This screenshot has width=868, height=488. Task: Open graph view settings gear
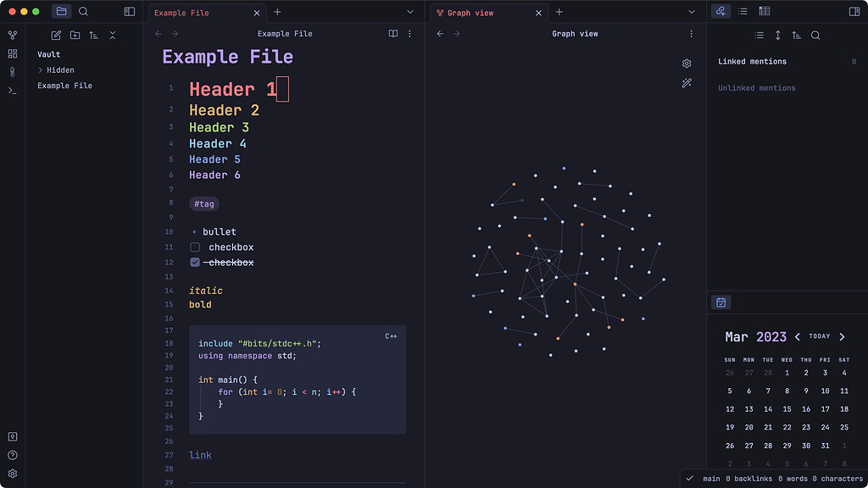pos(687,64)
